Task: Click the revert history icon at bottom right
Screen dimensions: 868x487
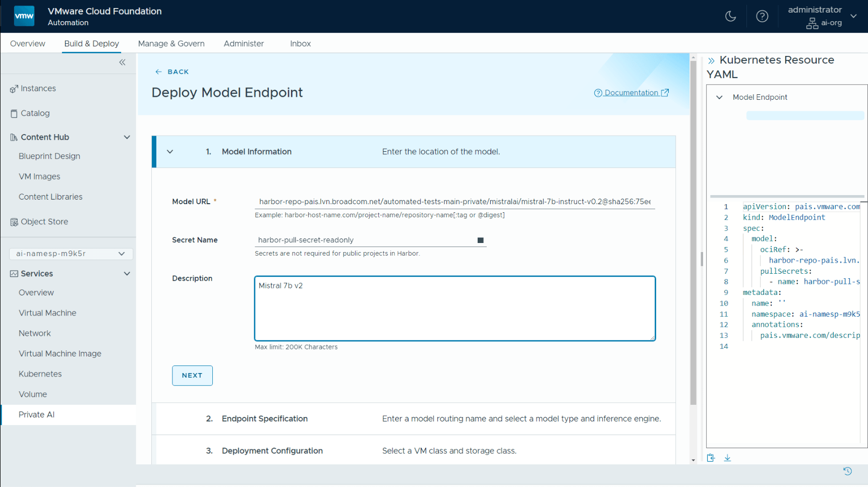Action: [847, 471]
